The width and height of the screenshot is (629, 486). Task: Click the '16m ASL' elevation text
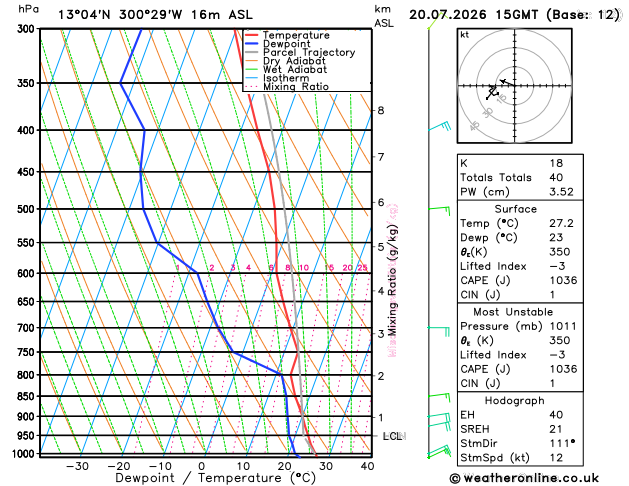[x=222, y=15]
